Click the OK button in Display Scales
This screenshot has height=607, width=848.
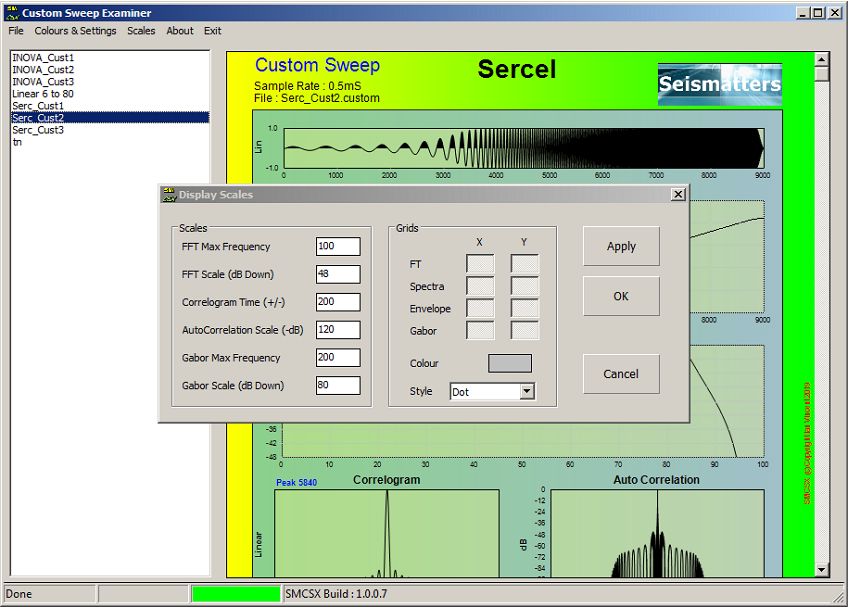pyautogui.click(x=621, y=296)
